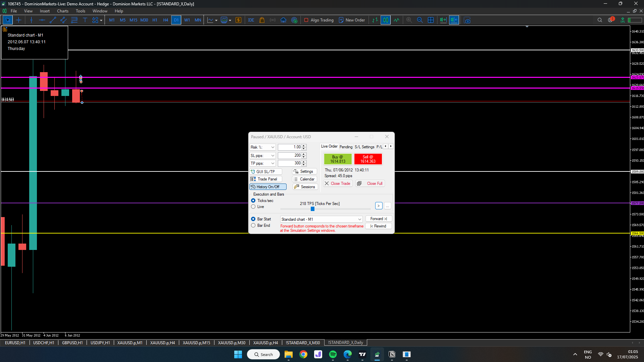Open the Risk % type dropdown
Image resolution: width=644 pixels, height=362 pixels.
coord(262,147)
